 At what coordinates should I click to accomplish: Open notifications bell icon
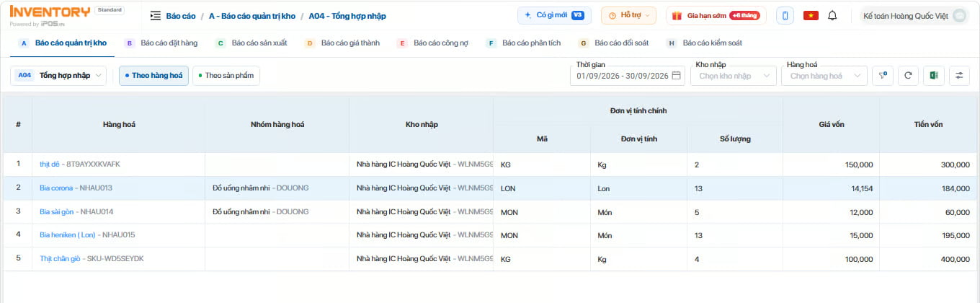(x=832, y=15)
